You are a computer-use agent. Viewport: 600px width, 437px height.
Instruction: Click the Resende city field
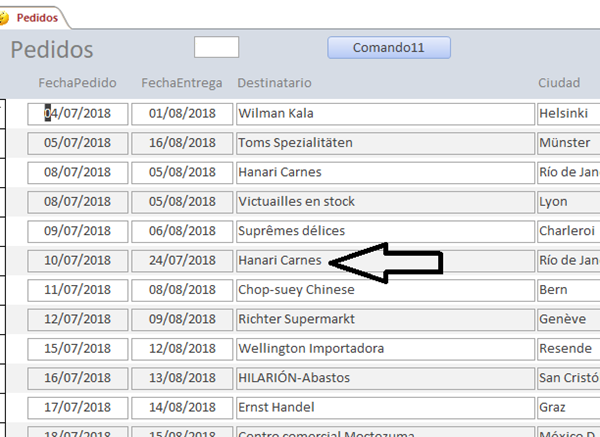[x=569, y=349]
